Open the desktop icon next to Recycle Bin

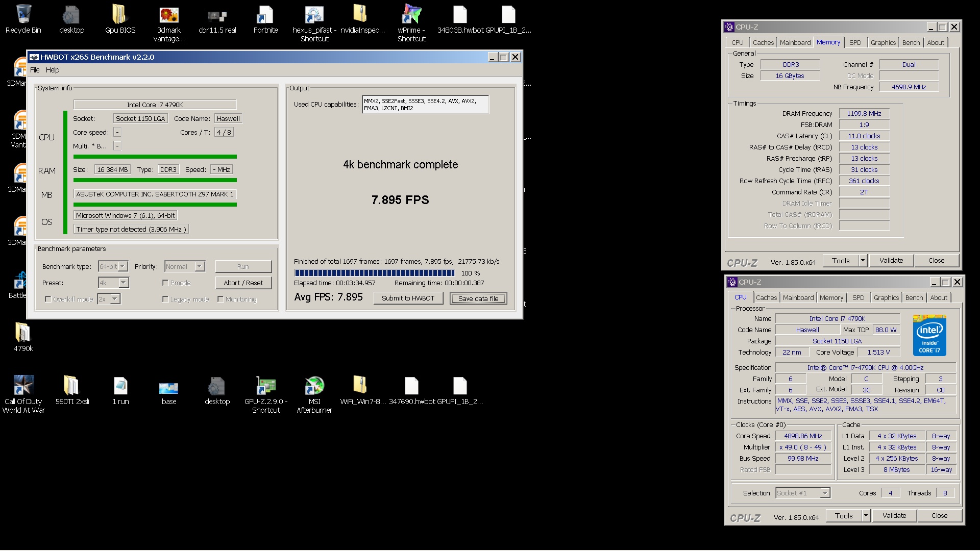[x=71, y=19]
